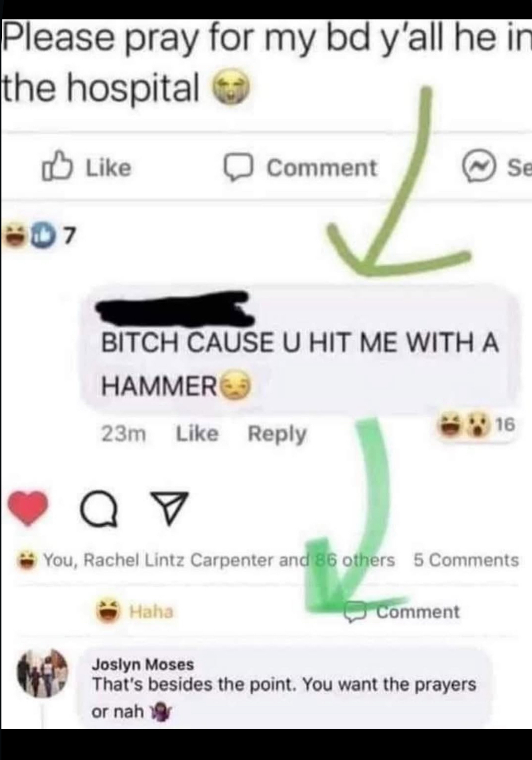Open Joslyn Moses profile name

(x=143, y=664)
